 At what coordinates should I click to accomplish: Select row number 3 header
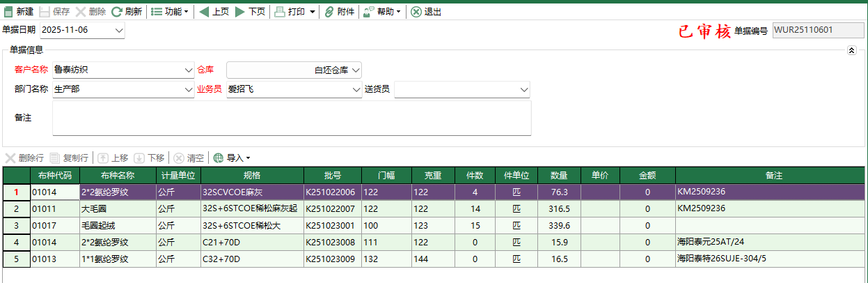point(16,225)
